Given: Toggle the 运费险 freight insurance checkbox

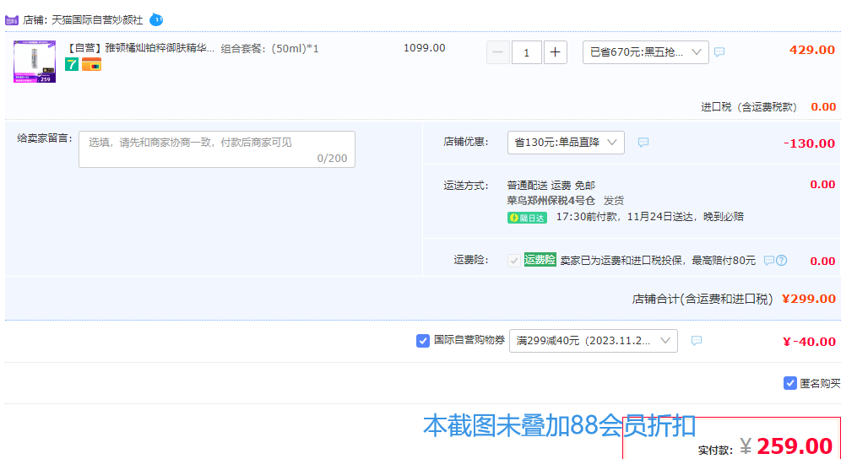Looking at the screenshot, I should click(513, 261).
